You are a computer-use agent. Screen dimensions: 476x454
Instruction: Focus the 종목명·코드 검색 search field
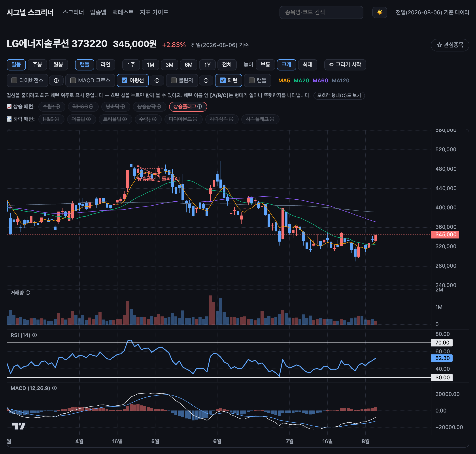321,12
